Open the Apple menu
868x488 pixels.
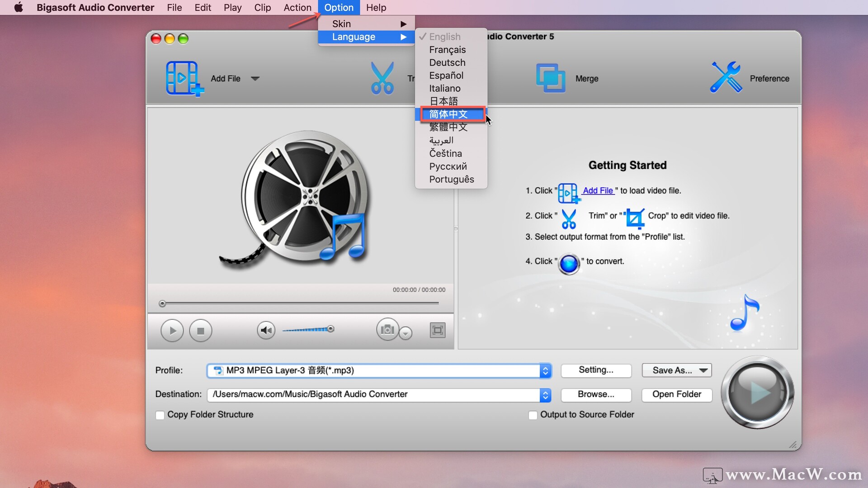(x=19, y=8)
